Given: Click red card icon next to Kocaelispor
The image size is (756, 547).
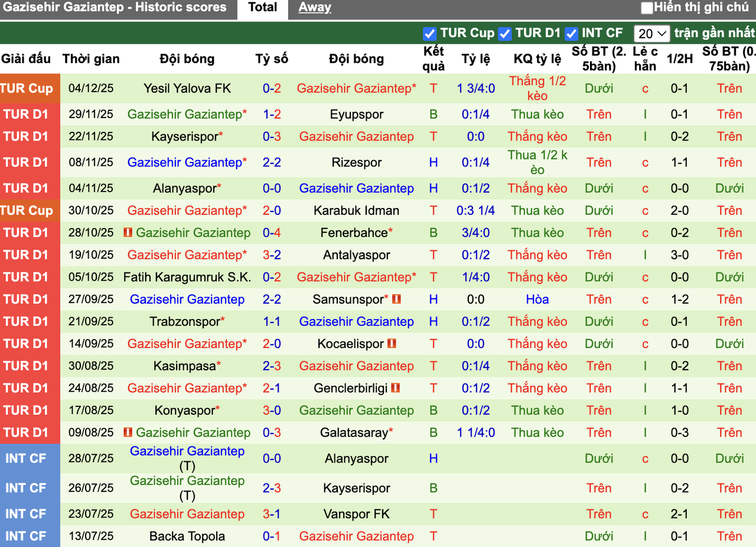Looking at the screenshot, I should [x=392, y=344].
